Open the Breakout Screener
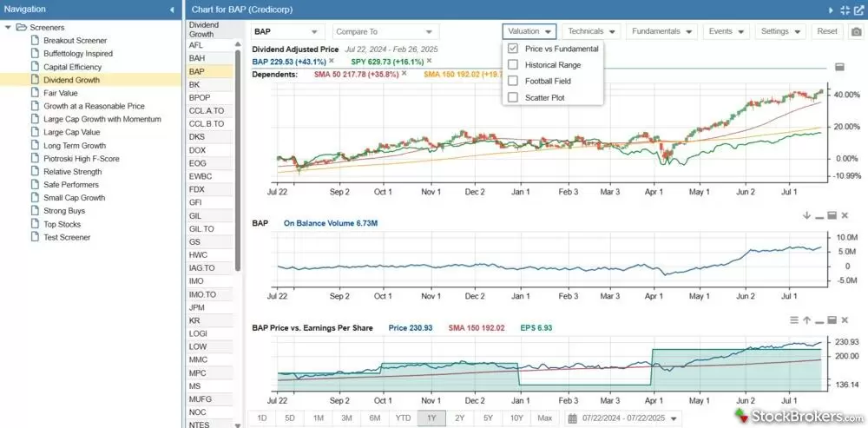868x428 pixels. (x=76, y=41)
